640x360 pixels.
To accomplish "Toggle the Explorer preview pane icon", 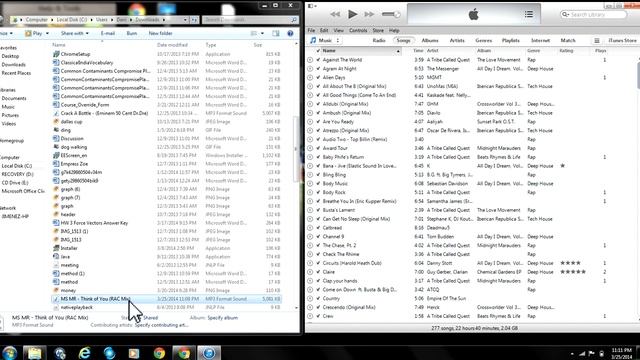I will 276,33.
